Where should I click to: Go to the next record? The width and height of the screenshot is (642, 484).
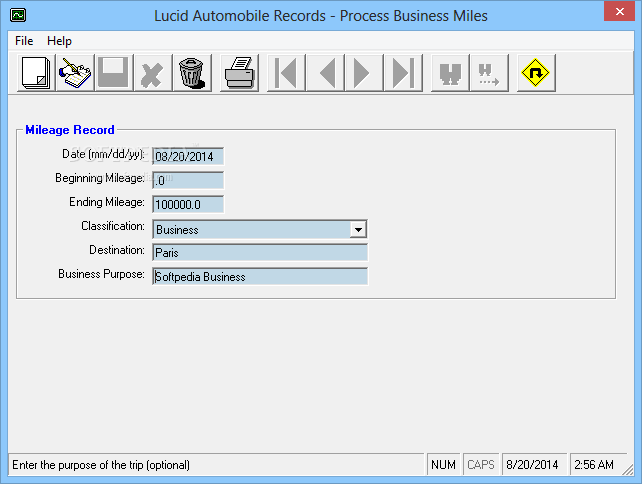(x=364, y=73)
